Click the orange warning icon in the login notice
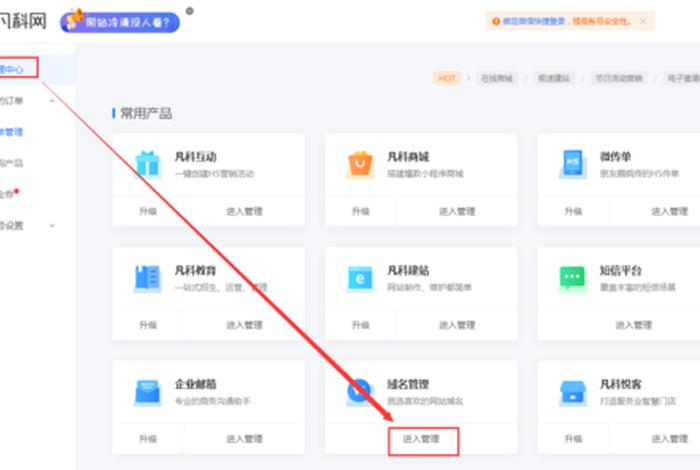This screenshot has width=700, height=470. coord(496,21)
